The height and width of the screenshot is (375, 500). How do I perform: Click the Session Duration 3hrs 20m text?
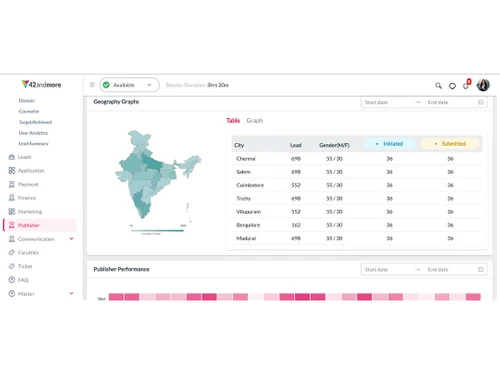pyautogui.click(x=197, y=85)
